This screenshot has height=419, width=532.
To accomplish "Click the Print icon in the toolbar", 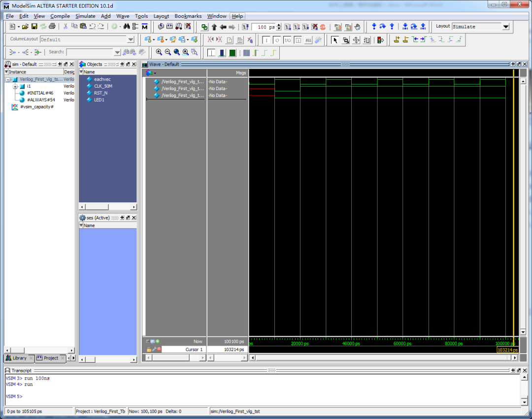I will pos(52,27).
